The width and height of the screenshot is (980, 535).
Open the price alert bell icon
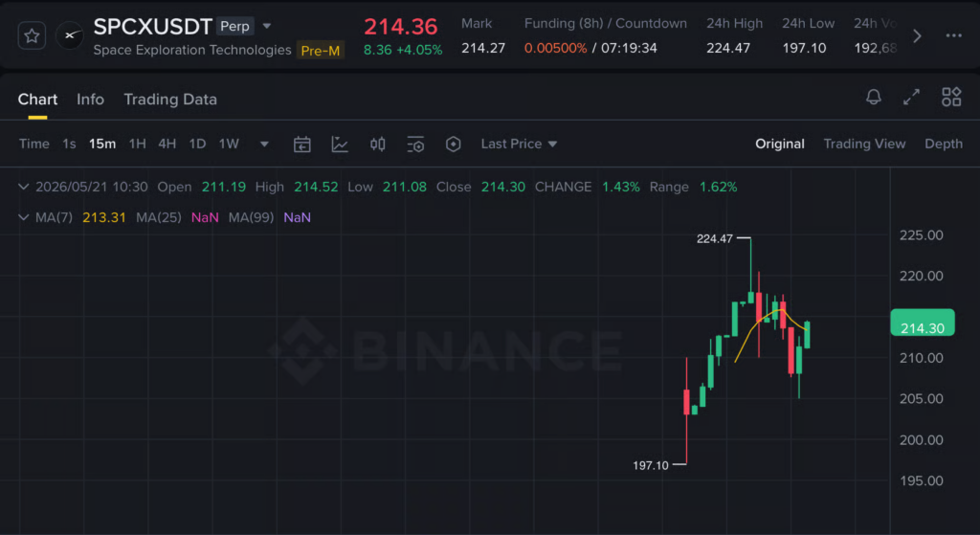(x=874, y=97)
